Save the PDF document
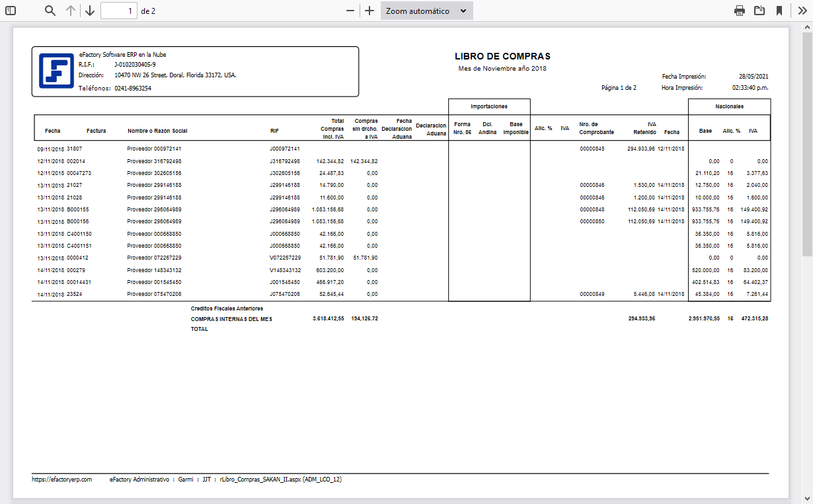The image size is (813, 504). 759,11
